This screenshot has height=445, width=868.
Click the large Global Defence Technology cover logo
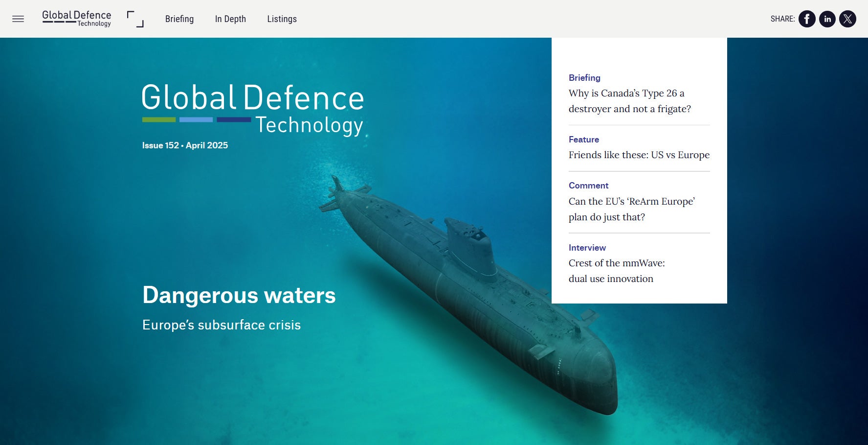[252, 109]
